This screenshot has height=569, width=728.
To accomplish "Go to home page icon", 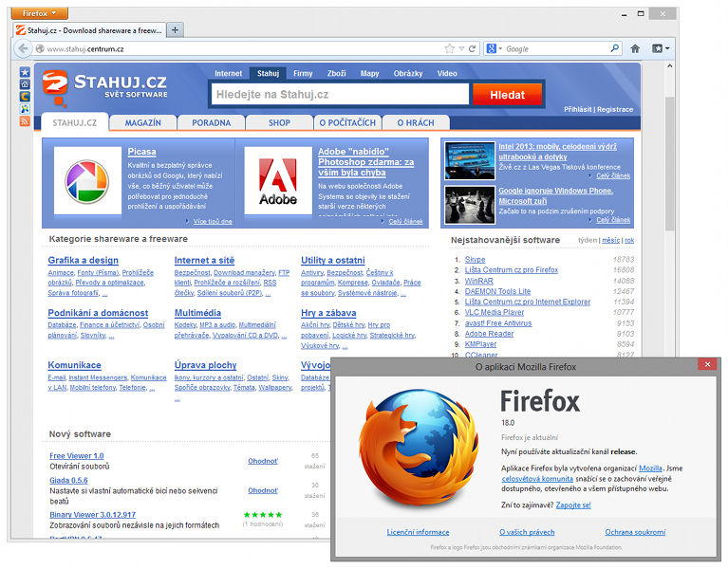I will point(635,48).
